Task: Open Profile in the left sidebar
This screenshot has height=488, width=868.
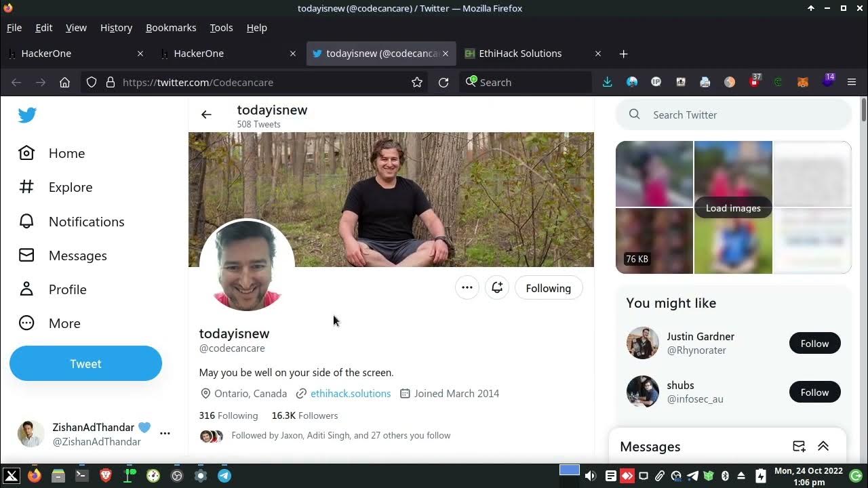Action: [x=53, y=289]
